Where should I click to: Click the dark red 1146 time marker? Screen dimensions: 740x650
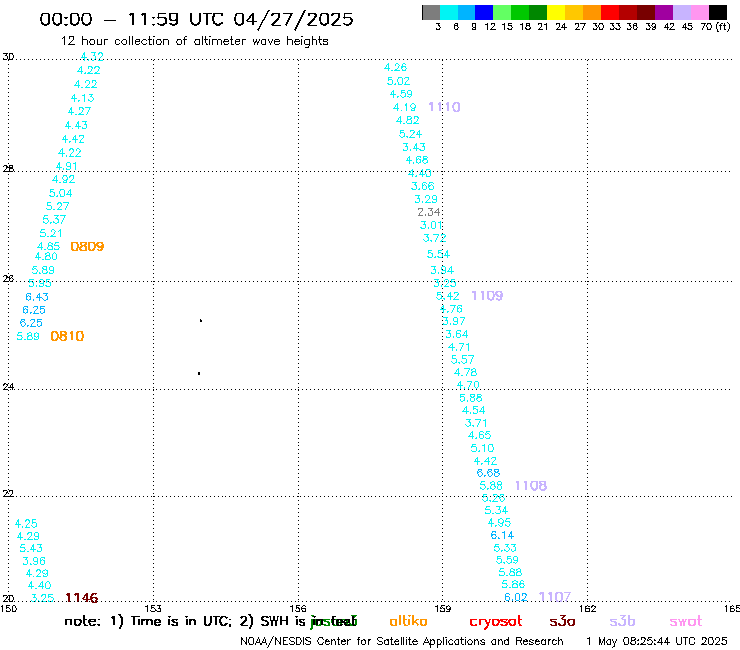pos(82,598)
